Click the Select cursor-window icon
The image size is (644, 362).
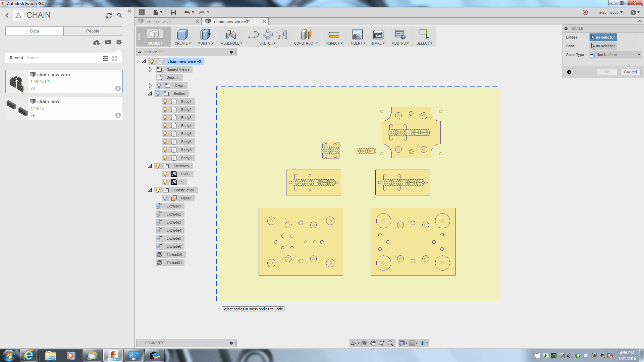click(x=424, y=35)
